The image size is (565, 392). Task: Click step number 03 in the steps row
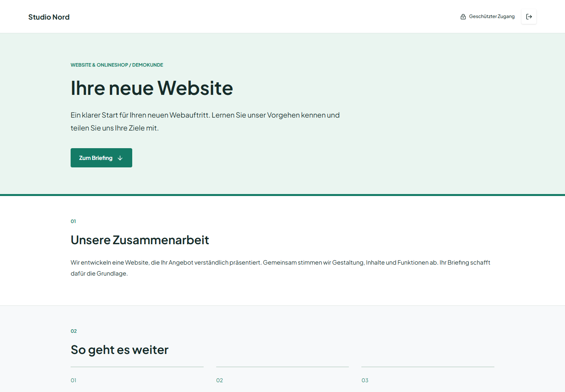coord(365,380)
